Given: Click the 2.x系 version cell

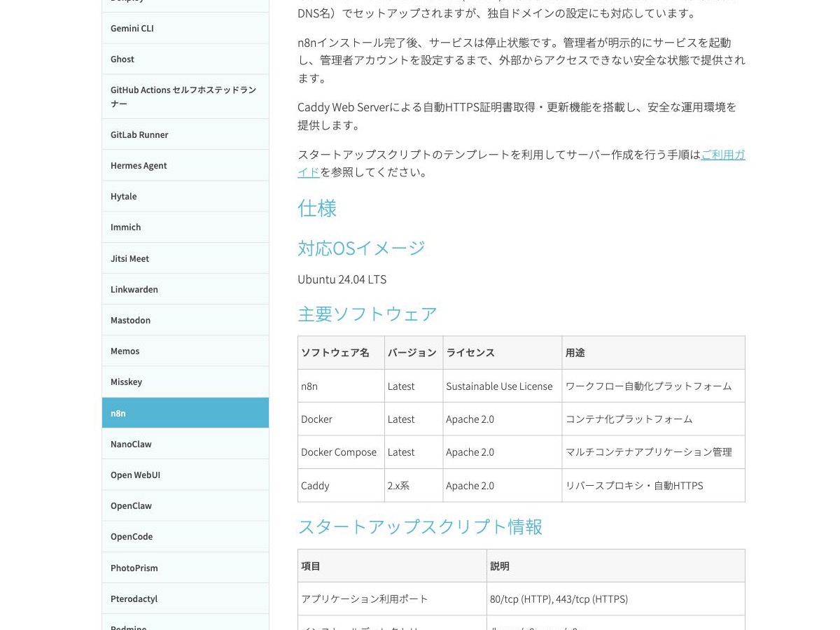Looking at the screenshot, I should pos(414,485).
